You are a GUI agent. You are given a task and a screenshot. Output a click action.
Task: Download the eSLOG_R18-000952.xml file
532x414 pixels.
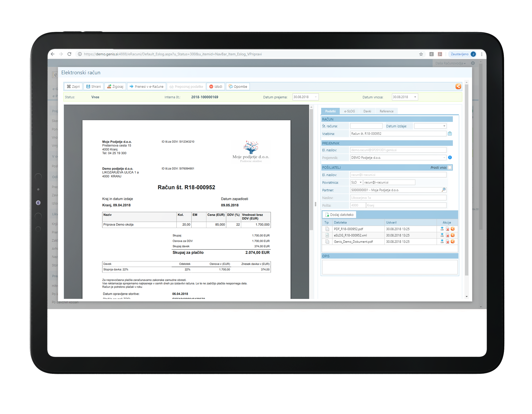442,235
